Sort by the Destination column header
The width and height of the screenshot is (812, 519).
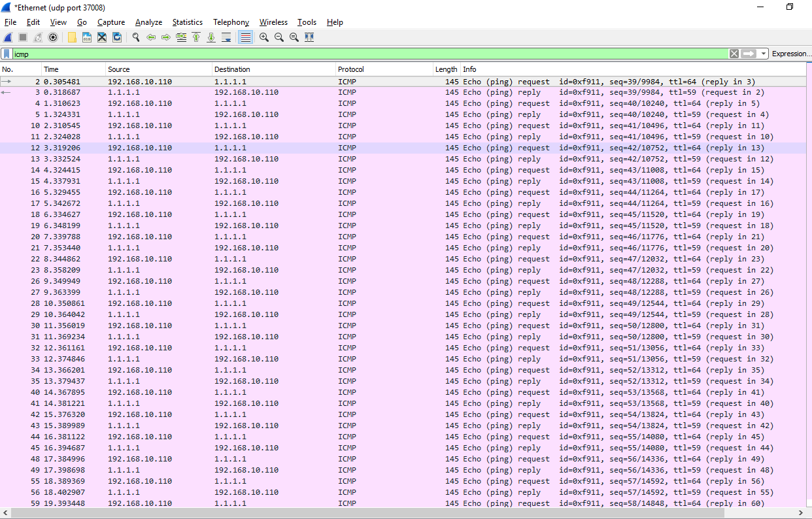(x=274, y=69)
